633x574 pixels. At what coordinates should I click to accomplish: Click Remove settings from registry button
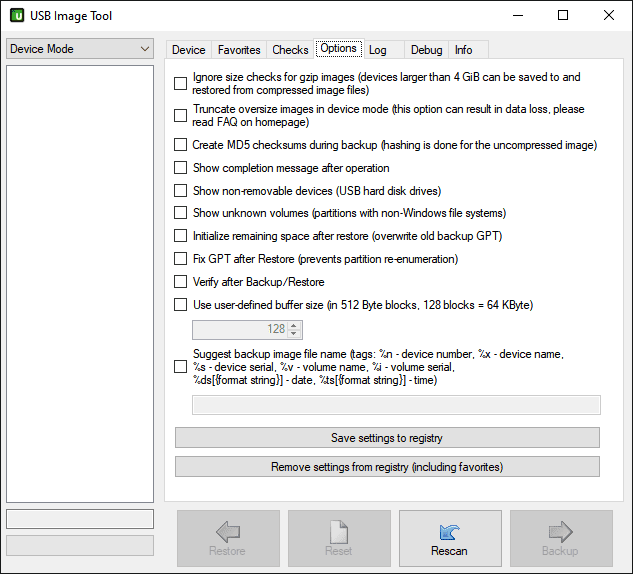click(x=387, y=467)
